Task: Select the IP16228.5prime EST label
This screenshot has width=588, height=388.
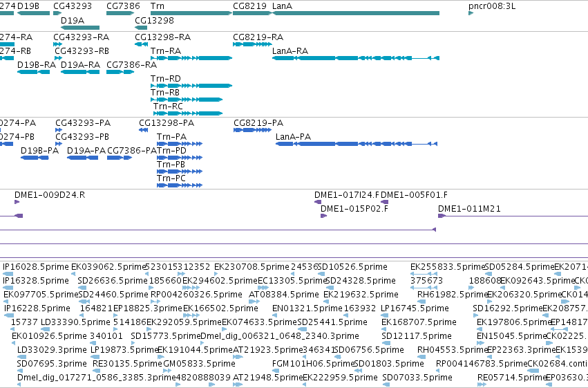Action: pos(37,309)
